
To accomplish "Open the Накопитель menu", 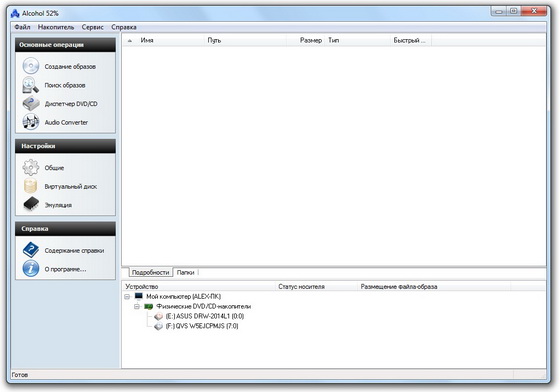I will [x=56, y=27].
